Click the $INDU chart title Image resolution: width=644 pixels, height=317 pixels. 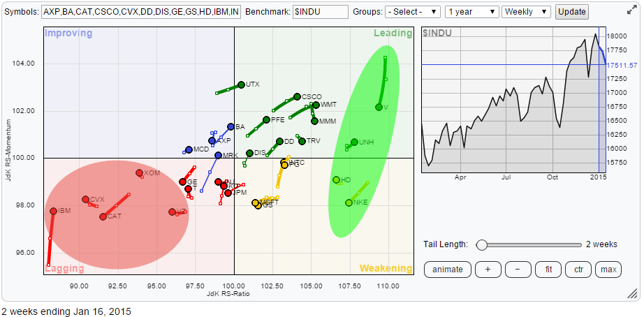(437, 32)
